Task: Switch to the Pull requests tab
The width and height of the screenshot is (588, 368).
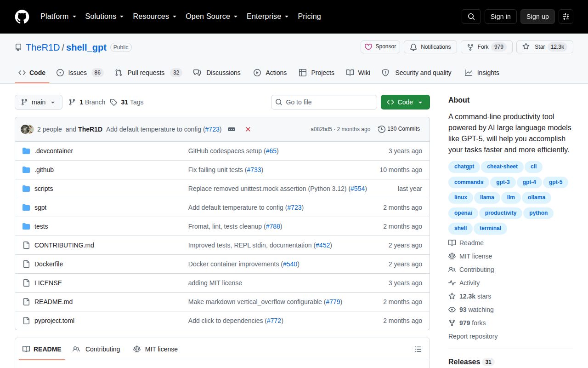Action: 148,73
